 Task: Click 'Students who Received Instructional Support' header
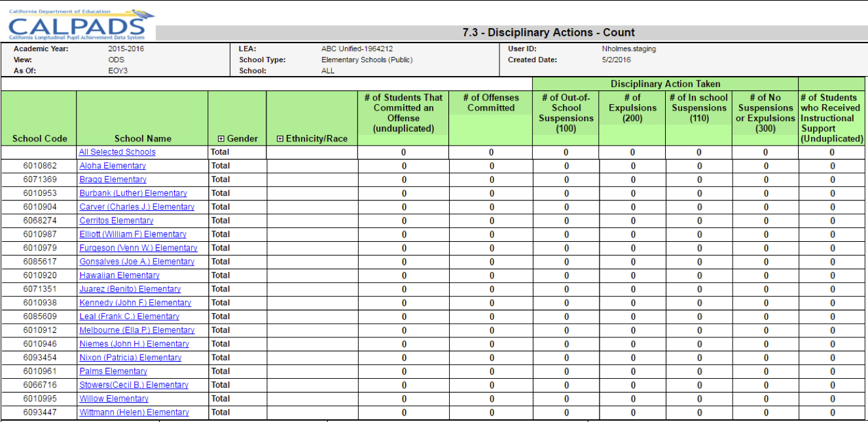832,118
